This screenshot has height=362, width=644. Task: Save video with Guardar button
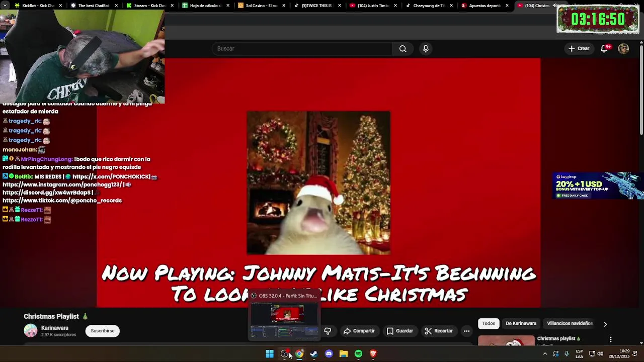click(400, 331)
